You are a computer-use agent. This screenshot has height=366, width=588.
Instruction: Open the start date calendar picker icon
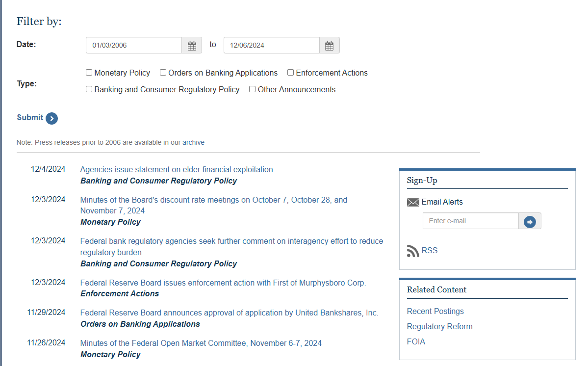click(x=192, y=45)
